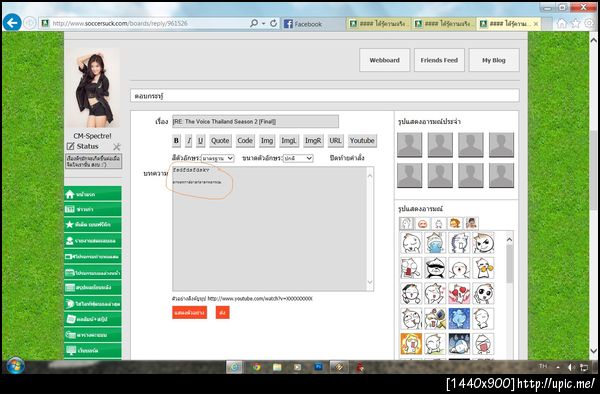Image resolution: width=600 pixels, height=394 pixels.
Task: Insert a code block with Code button
Action: pyautogui.click(x=245, y=140)
